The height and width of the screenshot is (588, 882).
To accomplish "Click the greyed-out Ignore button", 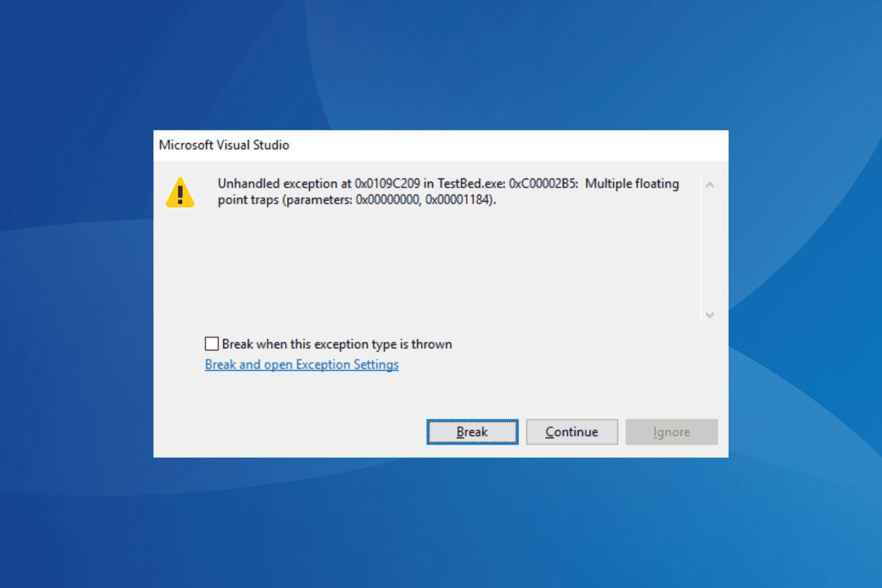I will (x=671, y=432).
